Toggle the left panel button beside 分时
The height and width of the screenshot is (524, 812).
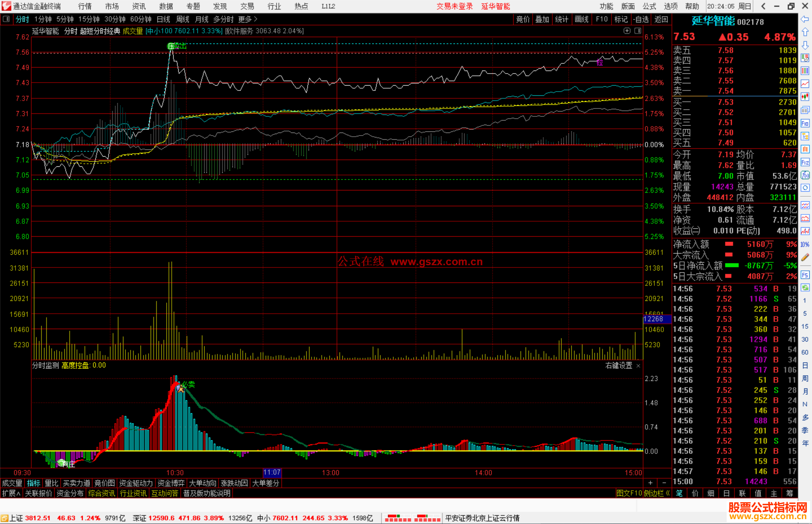[x=6, y=19]
